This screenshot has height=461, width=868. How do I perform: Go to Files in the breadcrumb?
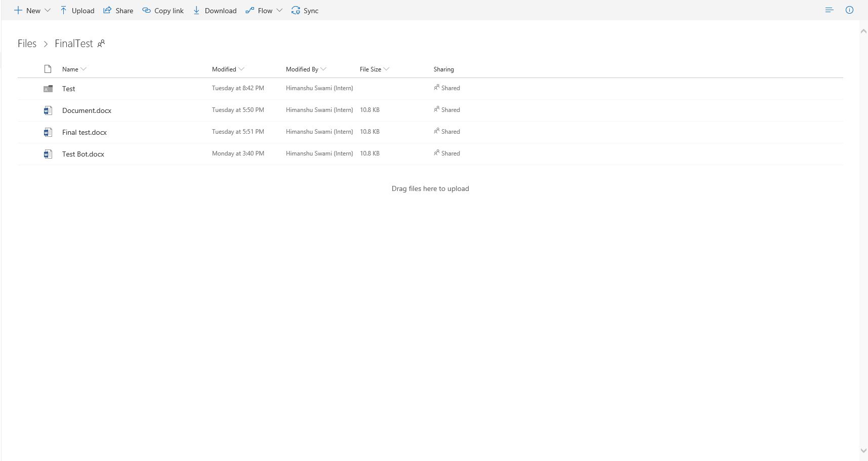click(x=27, y=44)
